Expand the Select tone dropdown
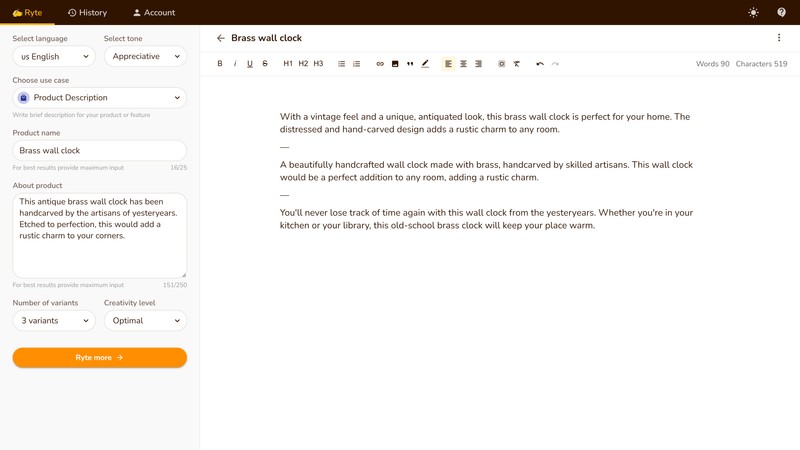This screenshot has width=800, height=450. coord(145,57)
